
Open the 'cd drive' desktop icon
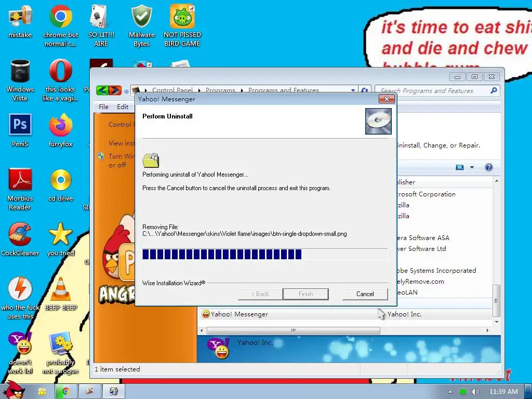click(x=60, y=185)
